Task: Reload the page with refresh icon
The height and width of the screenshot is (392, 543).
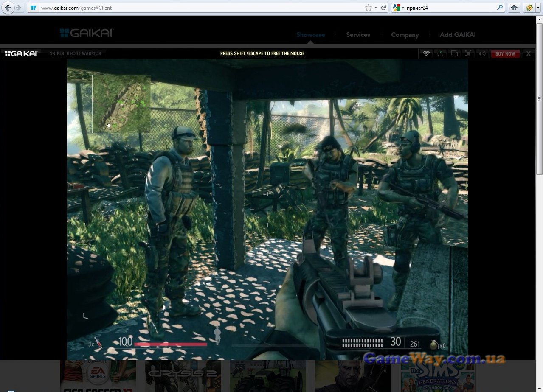Action: (x=383, y=8)
